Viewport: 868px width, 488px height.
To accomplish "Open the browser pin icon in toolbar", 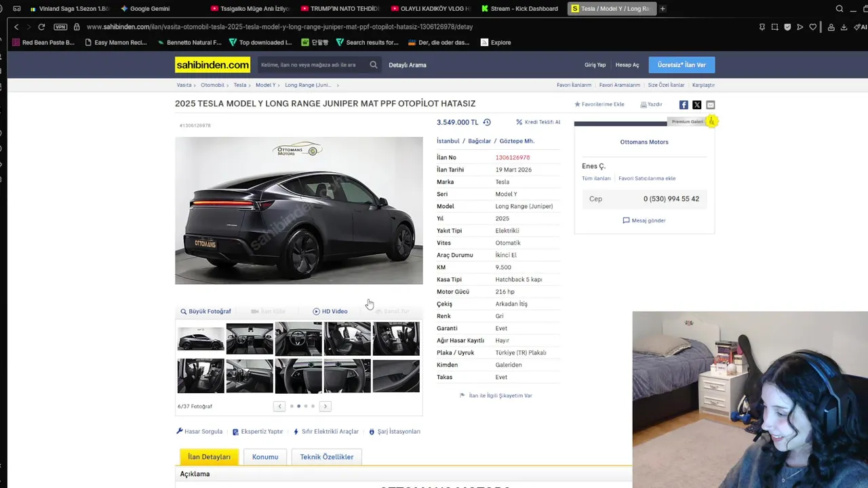I will coord(762,27).
